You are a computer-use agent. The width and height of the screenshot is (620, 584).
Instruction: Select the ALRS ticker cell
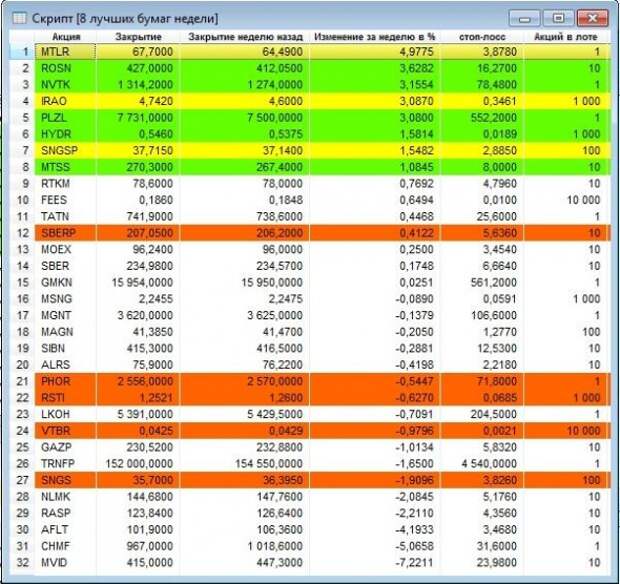point(66,365)
